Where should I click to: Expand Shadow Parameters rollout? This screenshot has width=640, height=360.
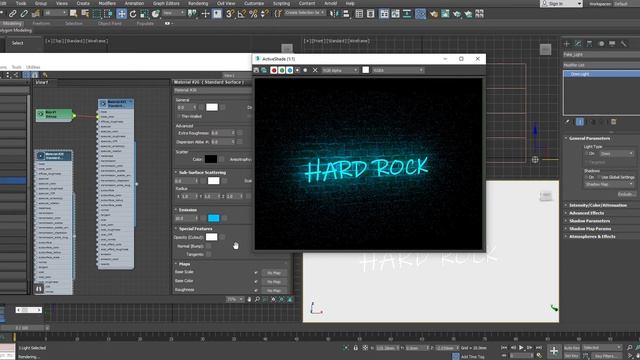coord(589,221)
